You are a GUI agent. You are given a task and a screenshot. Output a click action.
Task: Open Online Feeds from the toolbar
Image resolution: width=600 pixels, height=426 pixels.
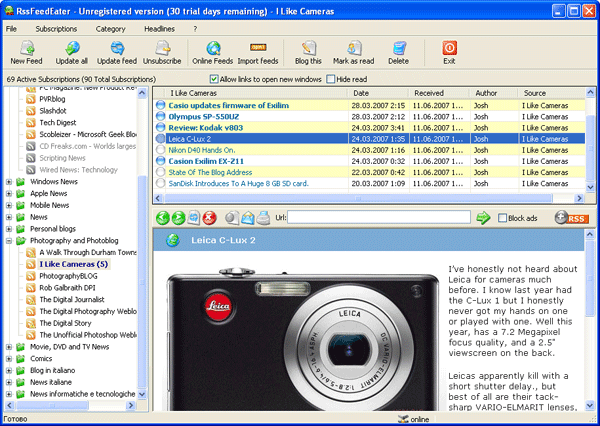tap(212, 48)
